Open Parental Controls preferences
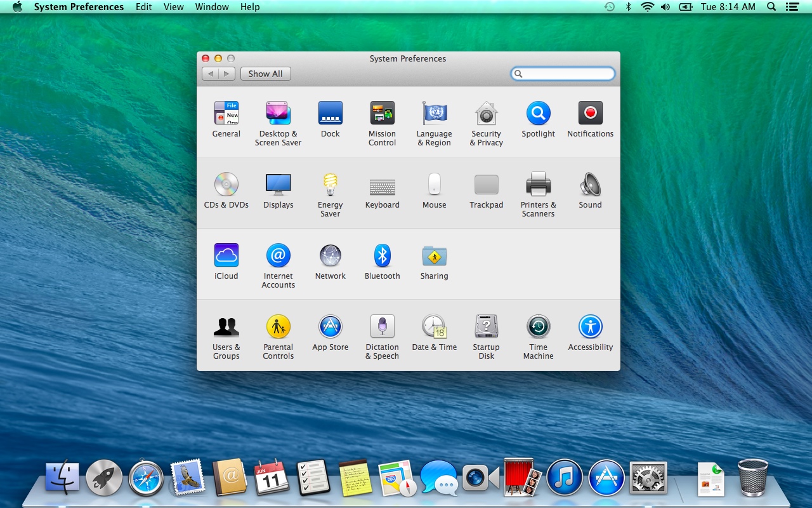812x508 pixels. pyautogui.click(x=278, y=337)
